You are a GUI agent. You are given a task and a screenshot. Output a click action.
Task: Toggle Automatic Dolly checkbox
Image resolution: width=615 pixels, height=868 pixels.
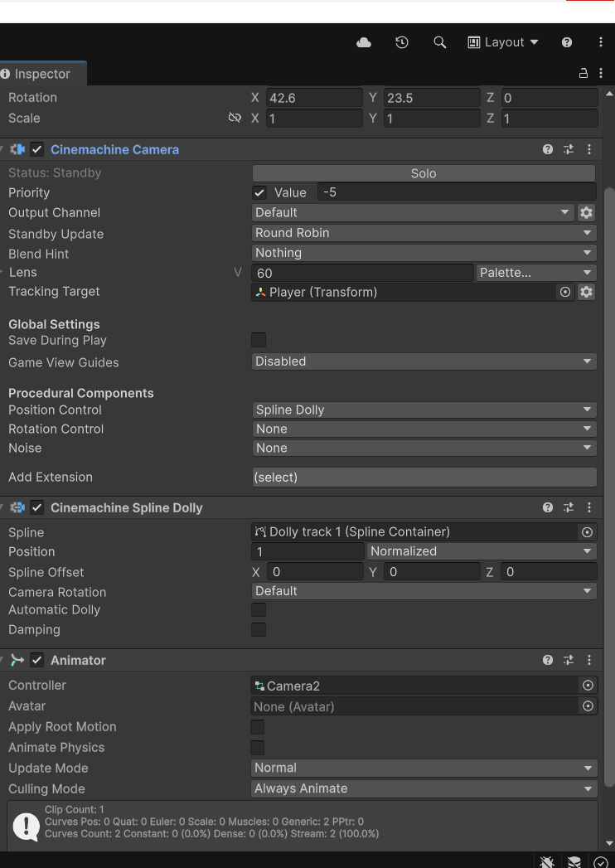(259, 610)
